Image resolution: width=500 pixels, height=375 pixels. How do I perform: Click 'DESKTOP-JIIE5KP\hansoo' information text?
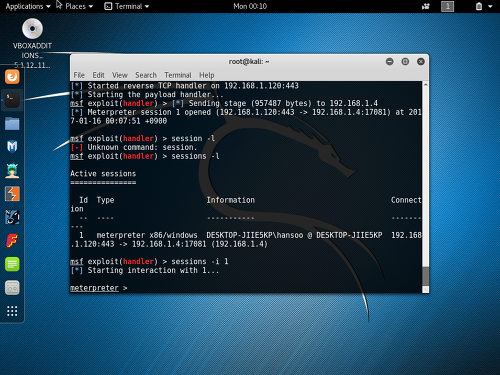pyautogui.click(x=255, y=235)
